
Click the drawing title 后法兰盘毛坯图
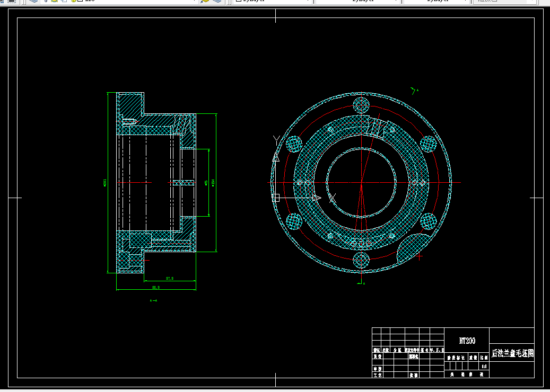(512, 353)
